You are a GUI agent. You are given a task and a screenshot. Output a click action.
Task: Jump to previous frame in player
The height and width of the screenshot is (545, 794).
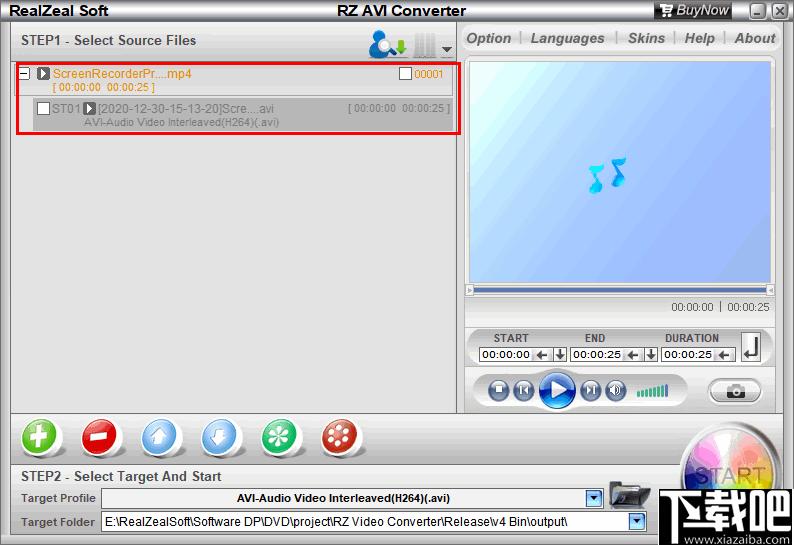click(x=524, y=391)
